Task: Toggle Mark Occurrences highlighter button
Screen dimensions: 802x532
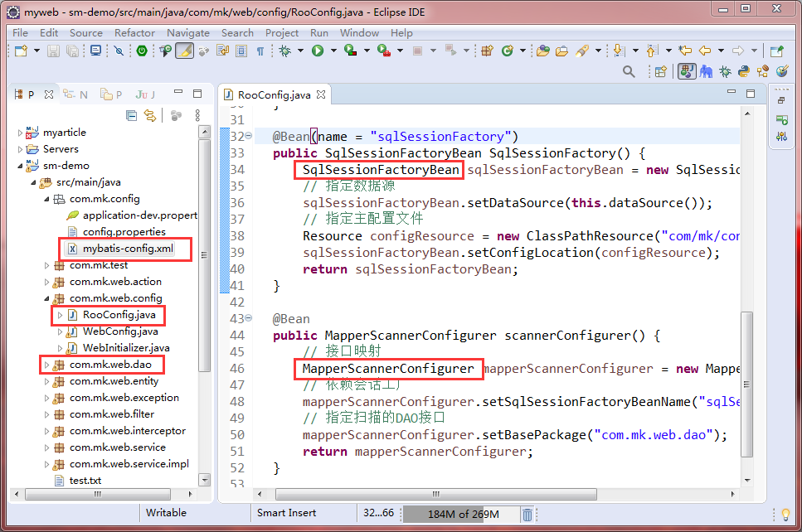Action: coord(185,51)
